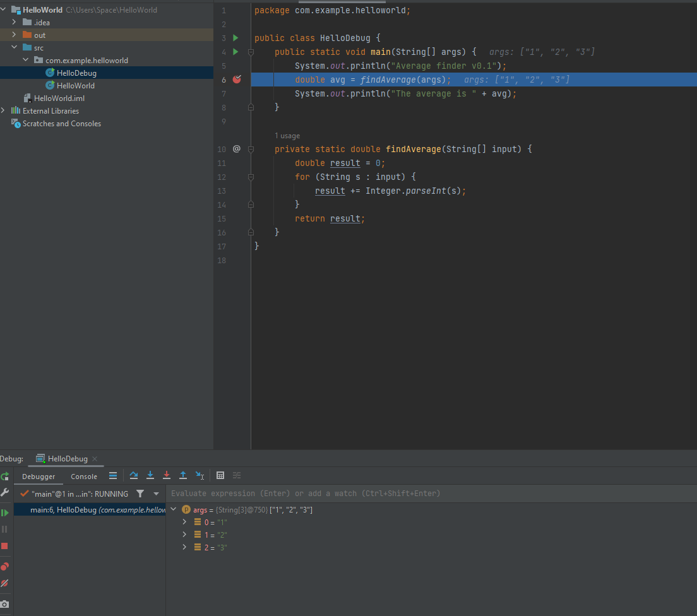Image resolution: width=697 pixels, height=616 pixels.
Task: Open the Evaluate Expression calculator icon
Action: (219, 475)
